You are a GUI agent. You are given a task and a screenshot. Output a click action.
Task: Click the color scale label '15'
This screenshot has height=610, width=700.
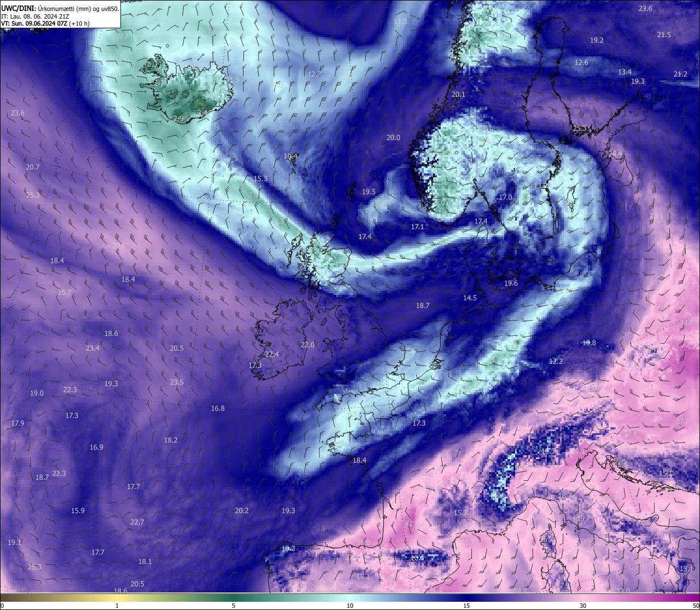click(466, 606)
